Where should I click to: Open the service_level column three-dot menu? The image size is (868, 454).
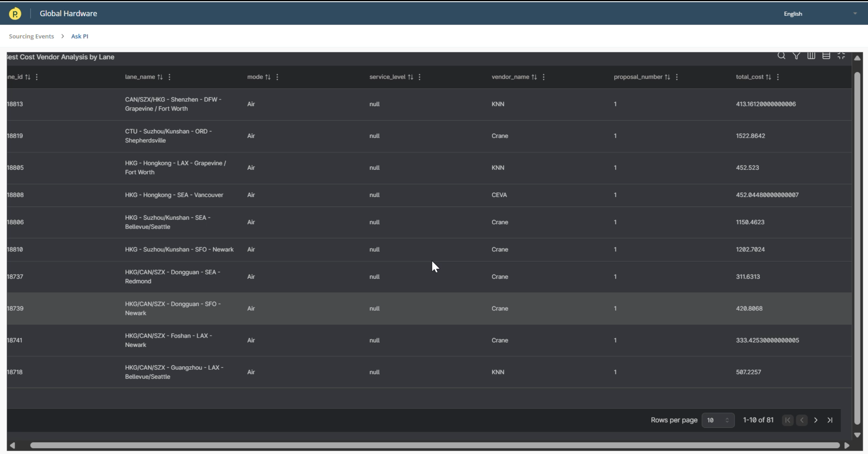click(x=420, y=77)
